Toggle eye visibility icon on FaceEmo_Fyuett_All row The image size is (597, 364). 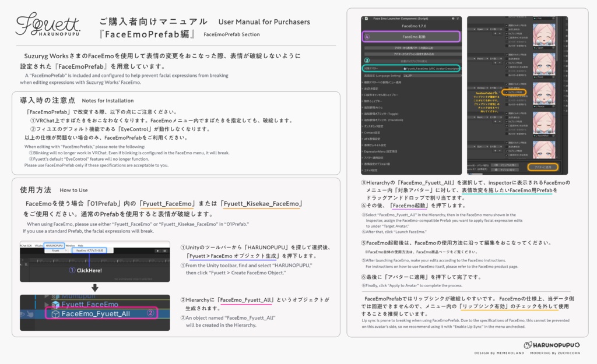click(x=23, y=314)
